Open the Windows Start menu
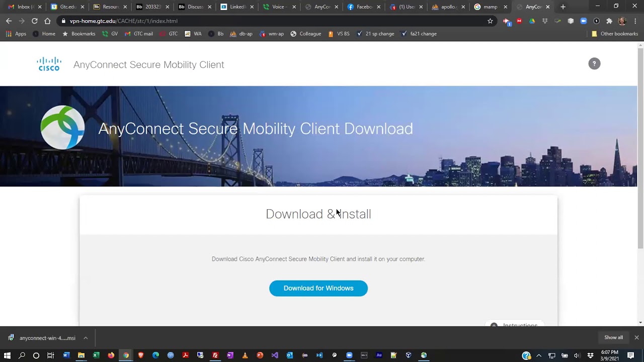The height and width of the screenshot is (362, 644). point(7,355)
